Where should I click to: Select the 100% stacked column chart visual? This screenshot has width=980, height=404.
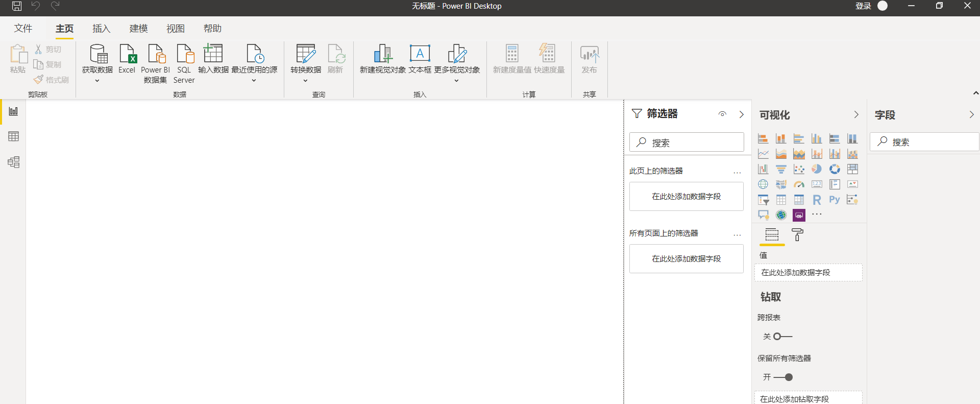[x=852, y=138]
